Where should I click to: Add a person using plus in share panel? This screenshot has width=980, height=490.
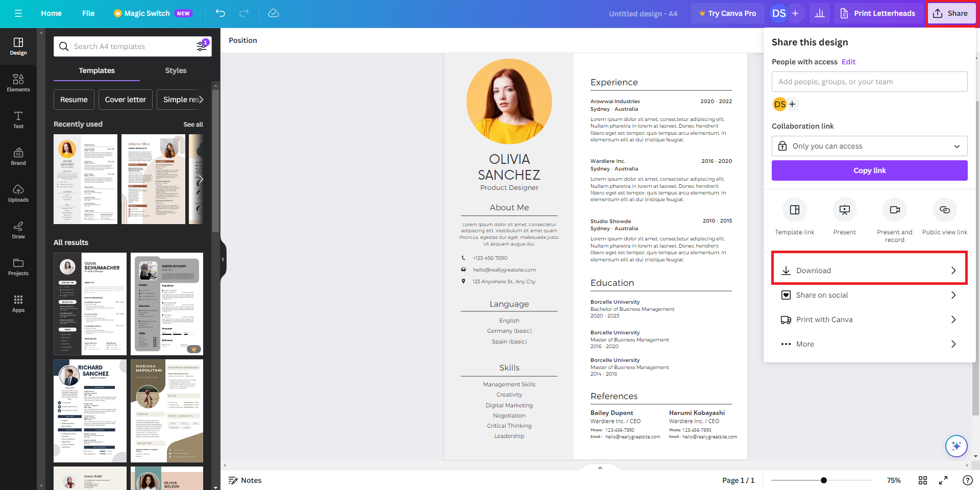pyautogui.click(x=792, y=104)
